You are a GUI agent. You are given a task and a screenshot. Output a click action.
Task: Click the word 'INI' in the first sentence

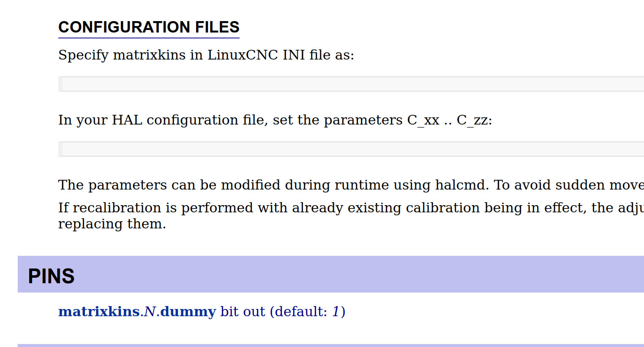click(294, 55)
